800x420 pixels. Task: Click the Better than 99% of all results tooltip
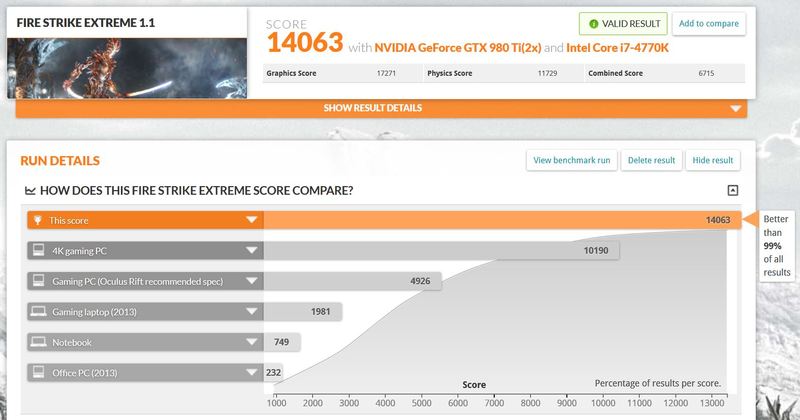tap(777, 245)
